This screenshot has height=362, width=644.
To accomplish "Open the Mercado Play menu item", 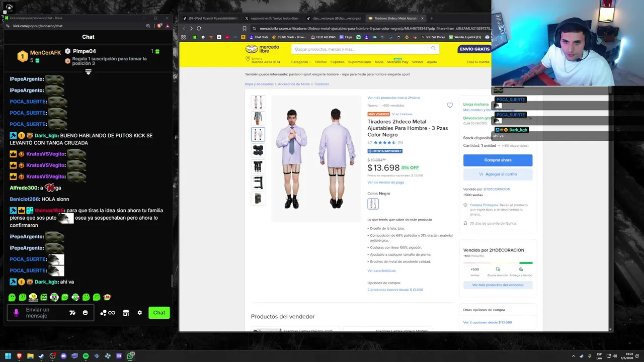I will pyautogui.click(x=397, y=62).
